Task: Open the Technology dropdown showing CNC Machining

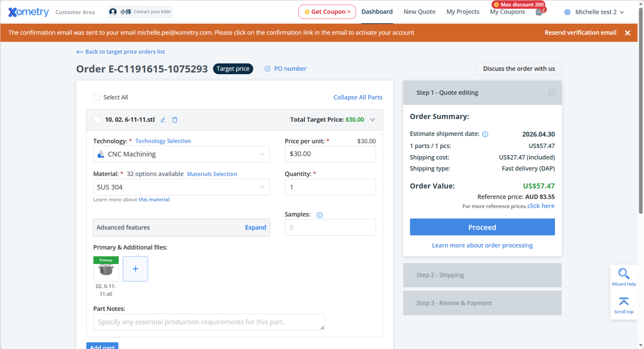Action: tap(181, 154)
